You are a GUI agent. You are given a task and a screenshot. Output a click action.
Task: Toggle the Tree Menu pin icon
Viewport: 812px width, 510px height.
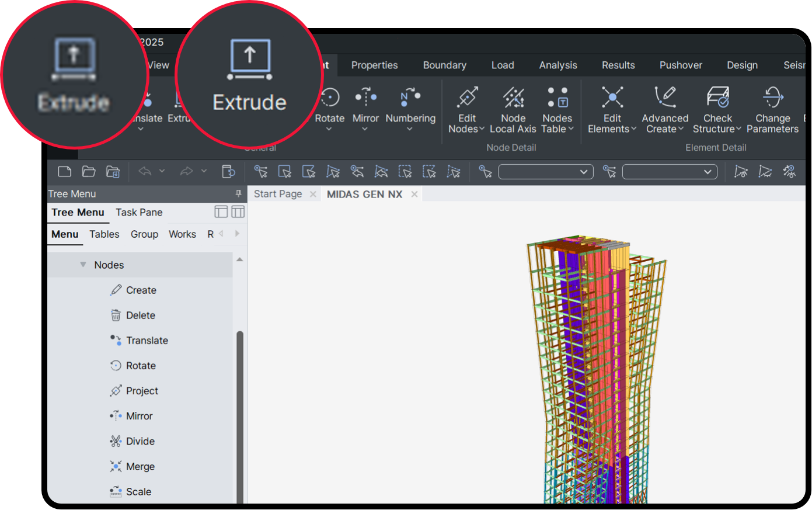click(x=238, y=193)
